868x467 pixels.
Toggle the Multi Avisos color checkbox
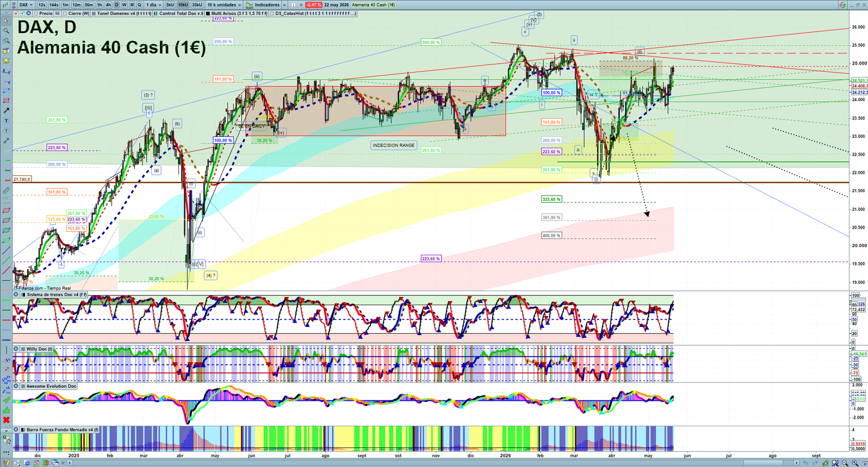pyautogui.click(x=208, y=14)
